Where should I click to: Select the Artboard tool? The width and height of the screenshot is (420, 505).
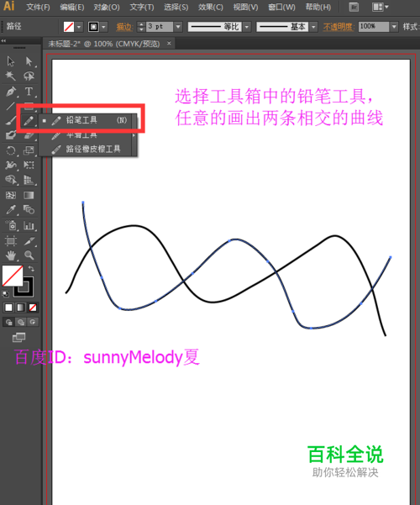click(11, 240)
